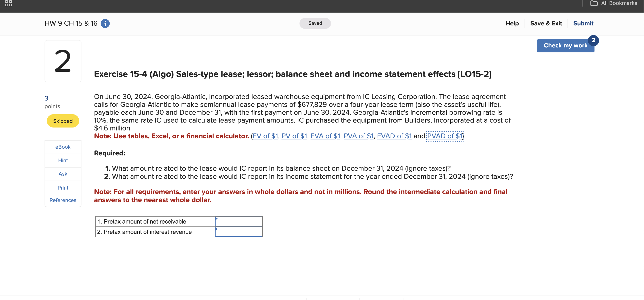Image resolution: width=644 pixels, height=300 pixels.
Task: Click the yellow Skipped status badge
Action: (x=63, y=121)
